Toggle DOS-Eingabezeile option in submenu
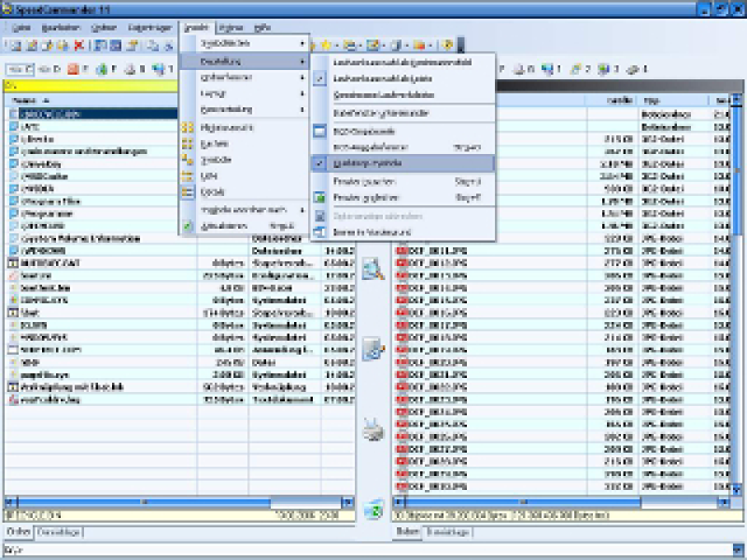 [403, 131]
